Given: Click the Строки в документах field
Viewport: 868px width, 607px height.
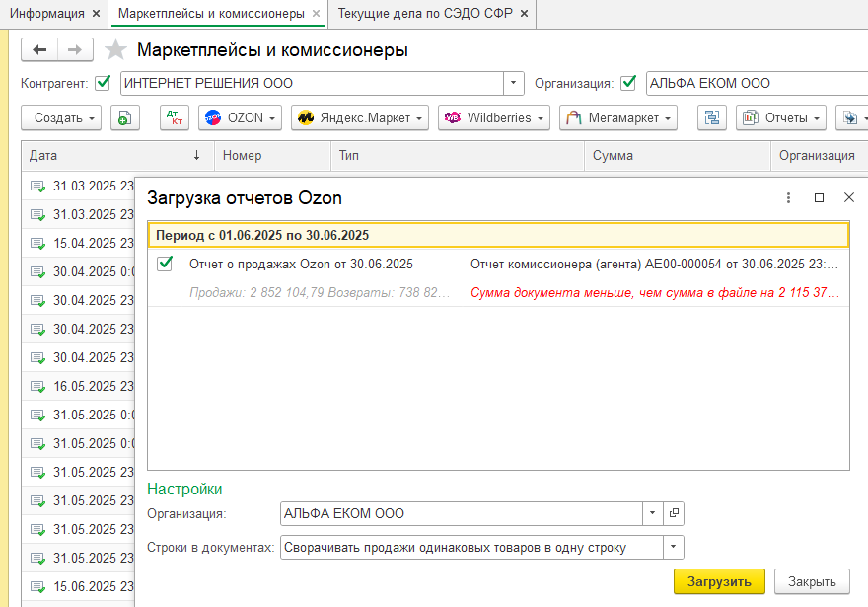Looking at the screenshot, I should (472, 547).
